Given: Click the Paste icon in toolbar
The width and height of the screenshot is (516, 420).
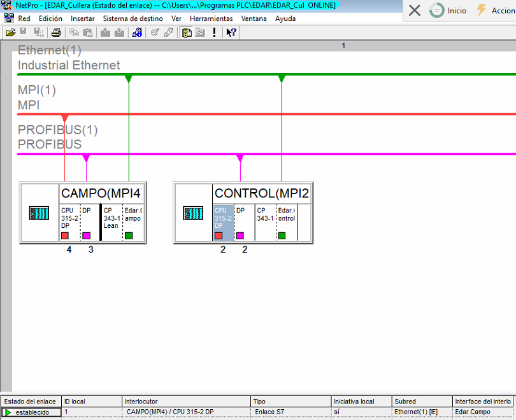Looking at the screenshot, I should coord(88,32).
